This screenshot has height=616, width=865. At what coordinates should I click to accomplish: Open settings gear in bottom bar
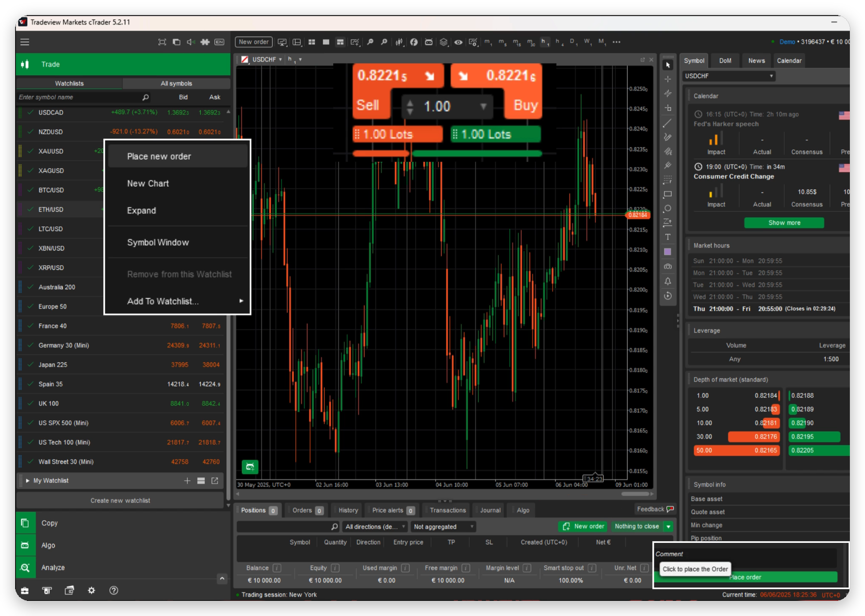pos(91,590)
